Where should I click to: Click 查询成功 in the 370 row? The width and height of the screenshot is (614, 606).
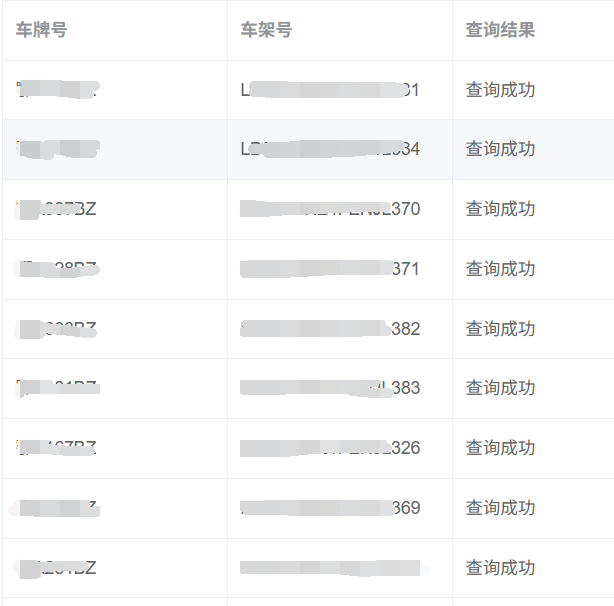pyautogui.click(x=500, y=209)
